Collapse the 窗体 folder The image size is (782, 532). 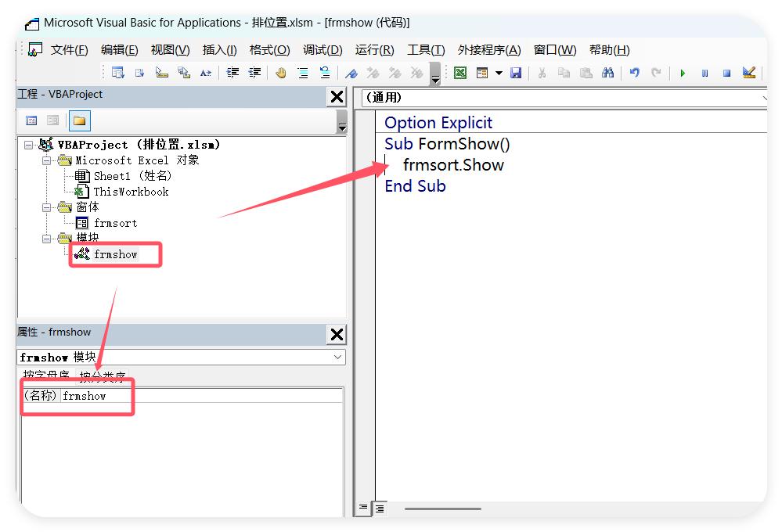46,207
